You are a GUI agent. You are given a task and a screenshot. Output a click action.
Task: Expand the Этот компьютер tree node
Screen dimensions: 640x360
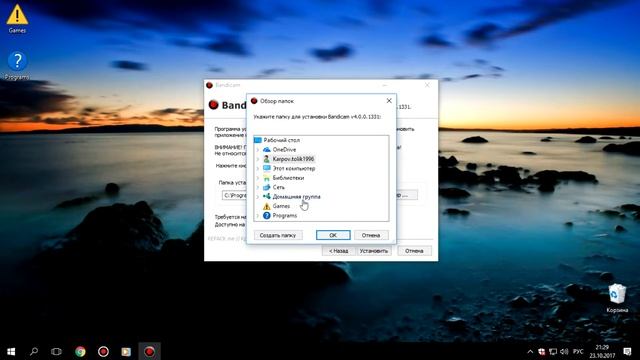258,169
